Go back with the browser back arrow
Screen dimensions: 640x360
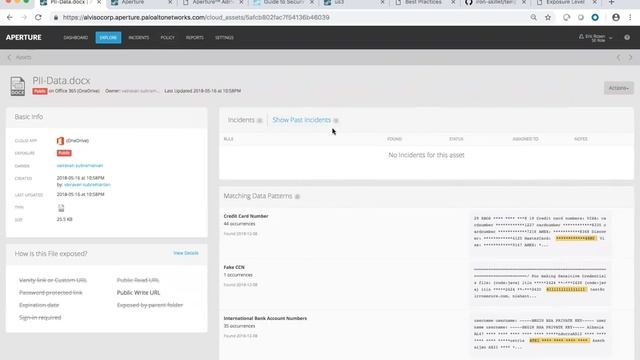click(10, 18)
